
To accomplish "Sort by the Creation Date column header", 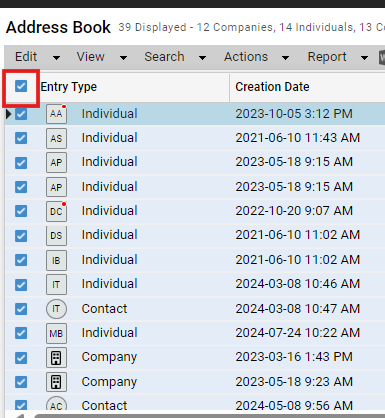I will 272,87.
